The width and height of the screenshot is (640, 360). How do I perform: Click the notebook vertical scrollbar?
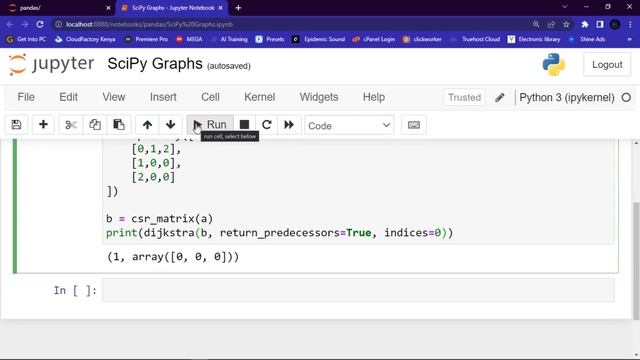[636, 261]
